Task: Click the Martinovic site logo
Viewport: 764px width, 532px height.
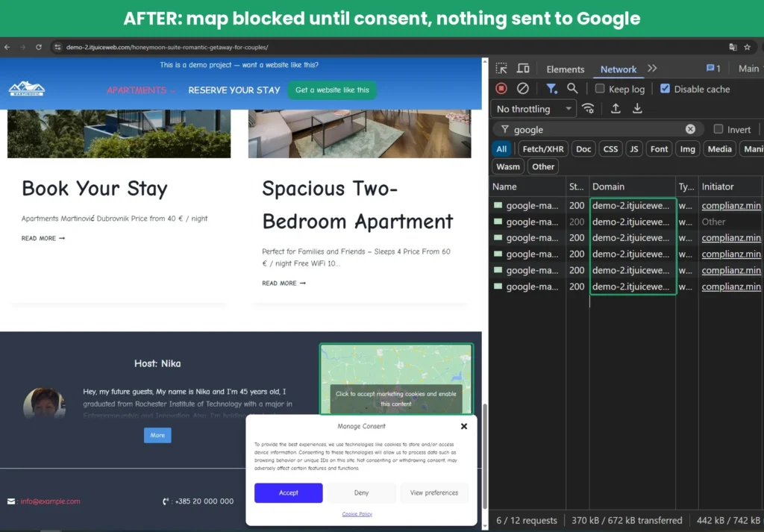Action: click(x=26, y=89)
